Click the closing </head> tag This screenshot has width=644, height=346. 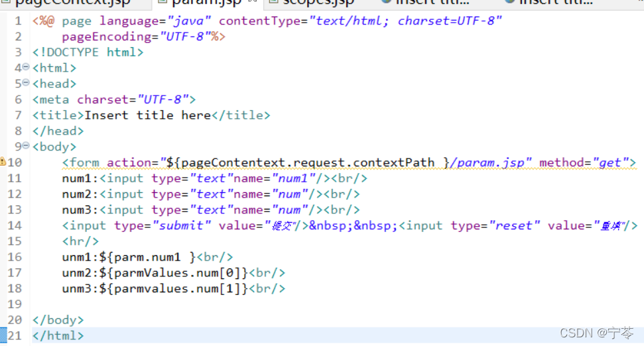click(58, 131)
